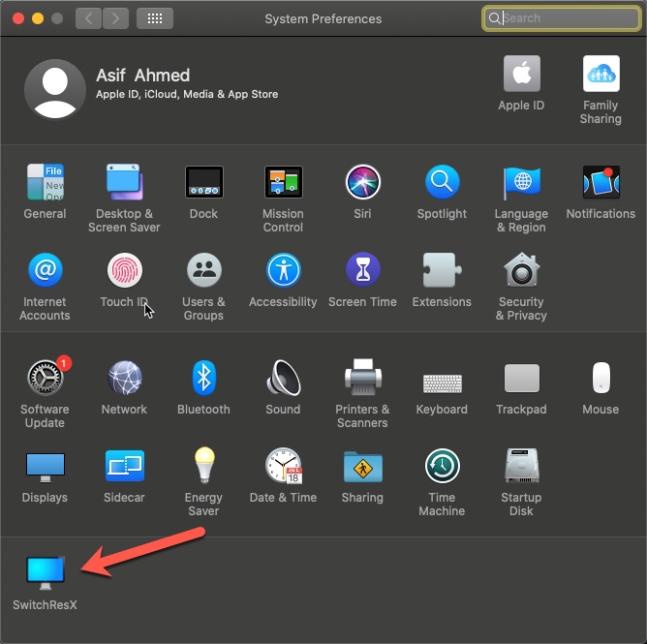Open Spotlight preferences
647x644 pixels.
click(x=442, y=182)
